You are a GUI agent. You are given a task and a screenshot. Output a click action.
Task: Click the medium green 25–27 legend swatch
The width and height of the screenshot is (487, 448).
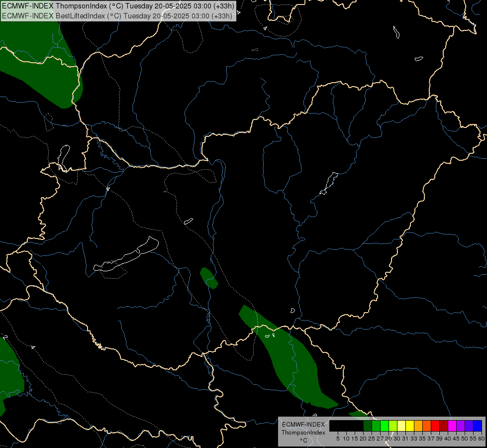[x=376, y=426]
